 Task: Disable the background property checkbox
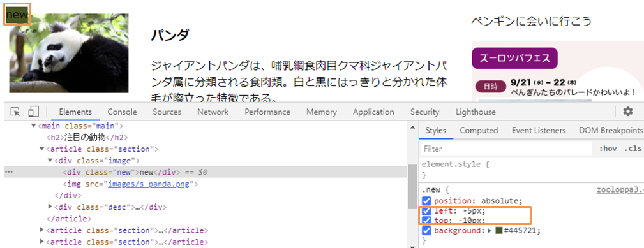coord(426,230)
